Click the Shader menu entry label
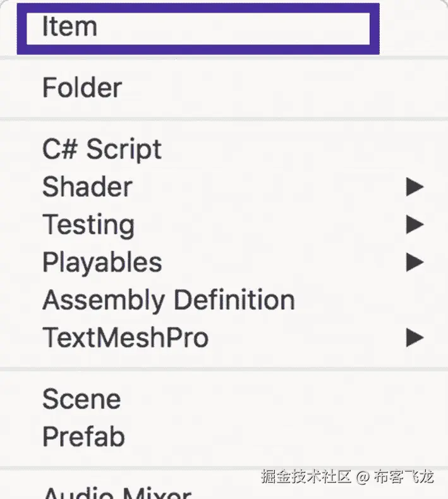This screenshot has width=448, height=499. (x=87, y=187)
